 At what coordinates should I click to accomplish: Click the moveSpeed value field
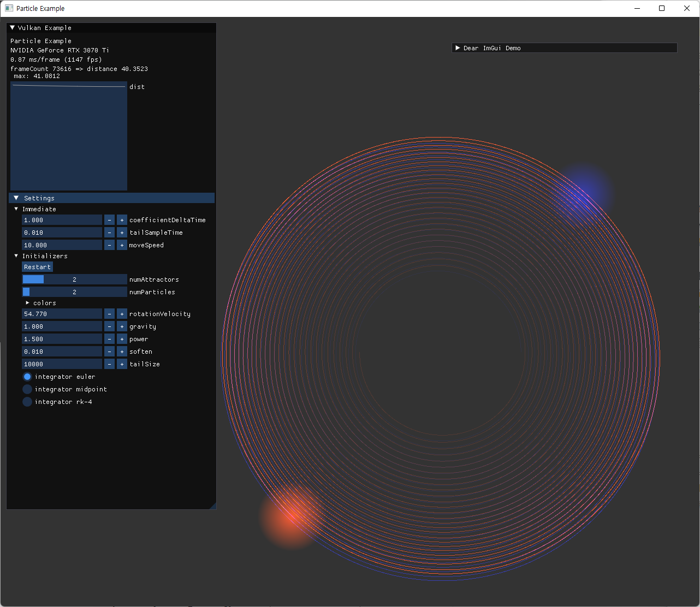(x=62, y=245)
